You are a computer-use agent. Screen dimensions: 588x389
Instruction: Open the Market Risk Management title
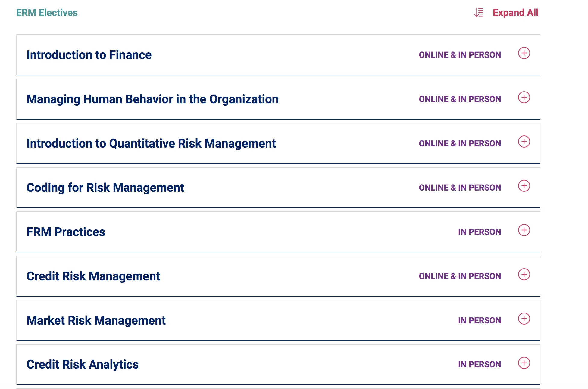96,321
